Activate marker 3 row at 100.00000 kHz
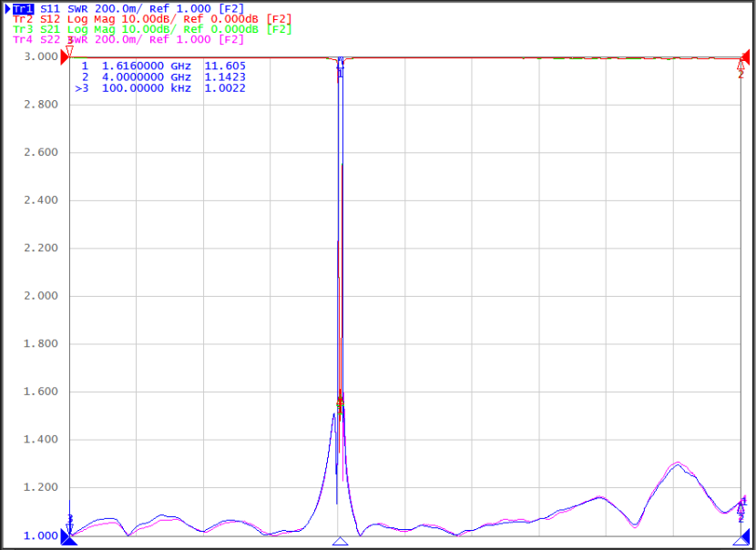The height and width of the screenshot is (550, 756). point(160,88)
